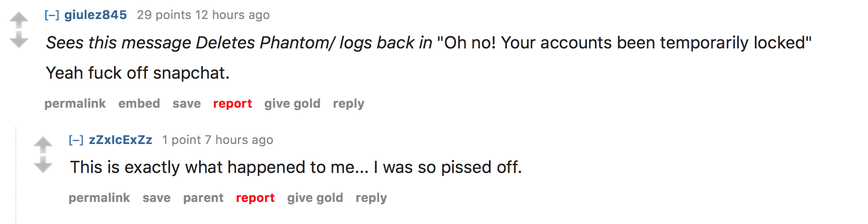Reply to giulez845's comment

point(348,104)
